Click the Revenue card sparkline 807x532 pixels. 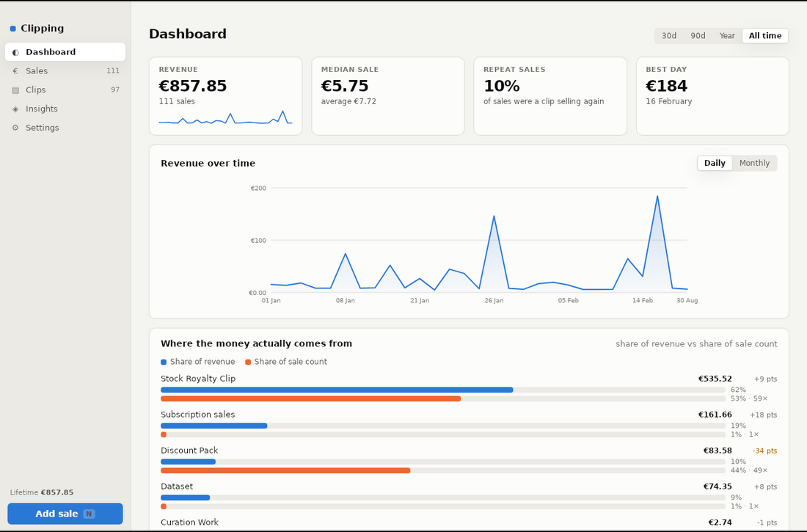click(225, 118)
